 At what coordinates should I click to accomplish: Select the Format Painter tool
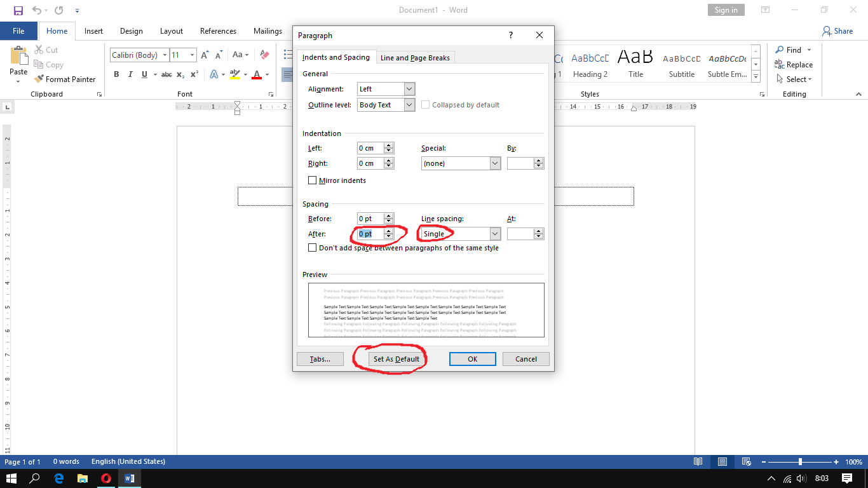point(64,79)
